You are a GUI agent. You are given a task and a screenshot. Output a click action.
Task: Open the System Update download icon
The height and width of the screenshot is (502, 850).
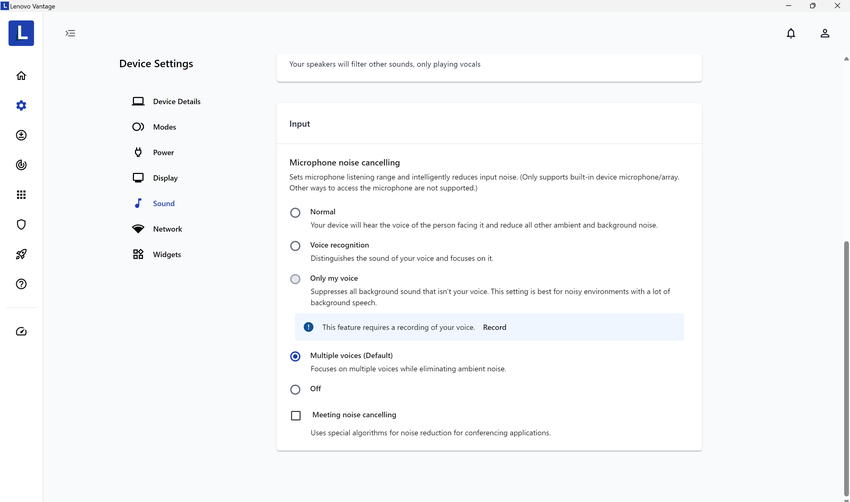tap(21, 135)
